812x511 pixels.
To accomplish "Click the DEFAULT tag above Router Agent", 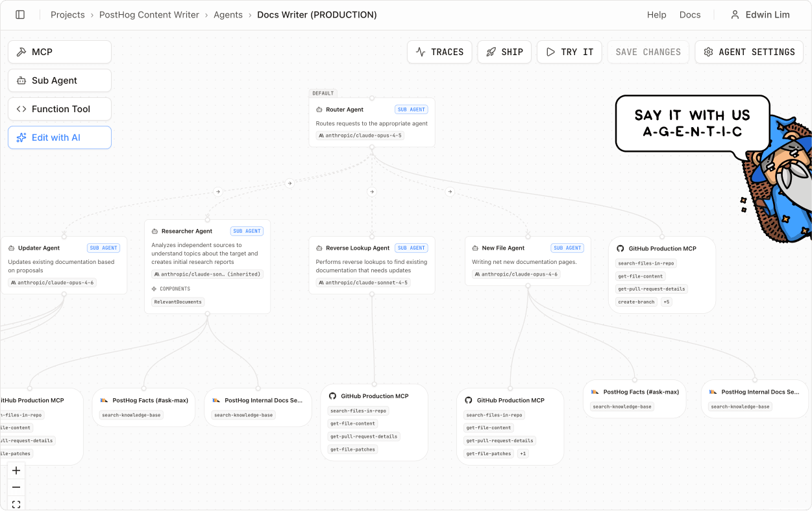I will tap(323, 93).
